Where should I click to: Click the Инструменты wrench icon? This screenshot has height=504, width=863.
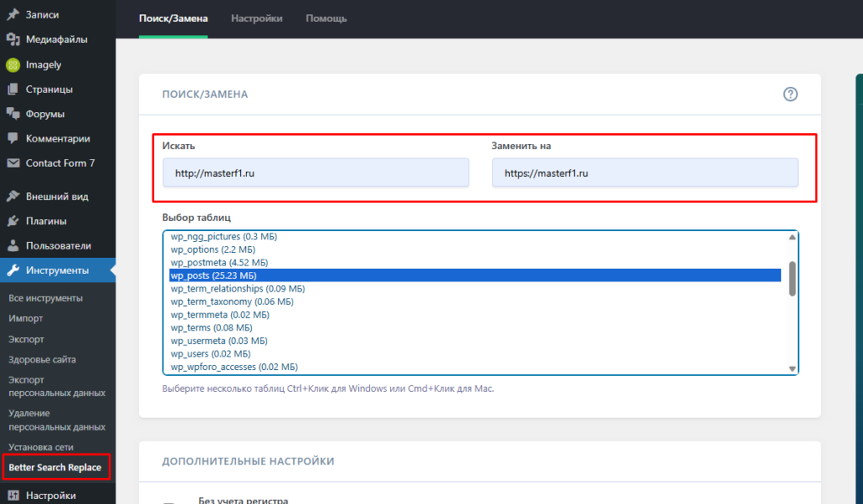pyautogui.click(x=13, y=271)
